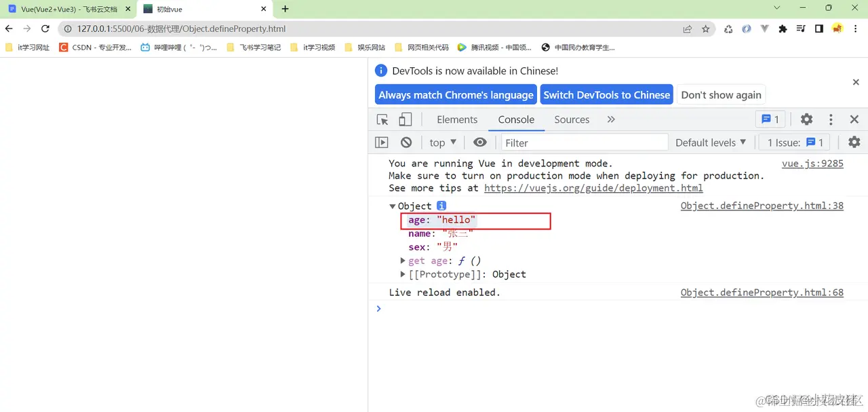The width and height of the screenshot is (868, 412).
Task: Open the it学习视频 bookmark folder
Action: (x=313, y=48)
